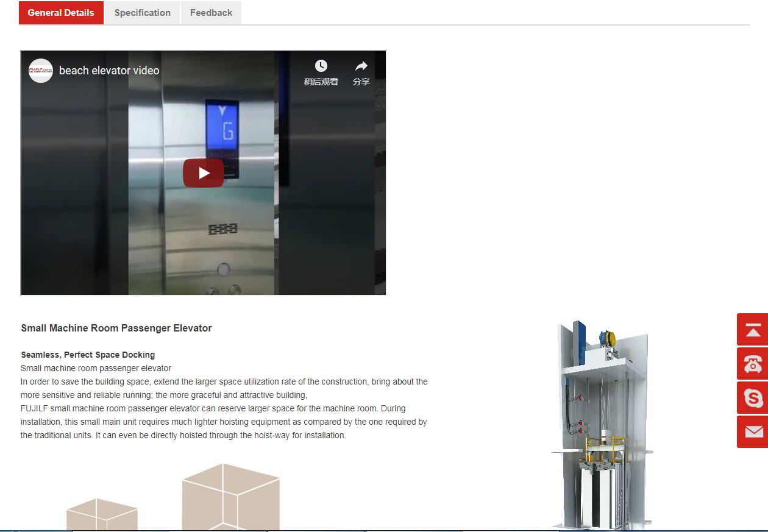Click the paragraph starting with "FUJILF small machine"
The height and width of the screenshot is (532, 768).
223,422
